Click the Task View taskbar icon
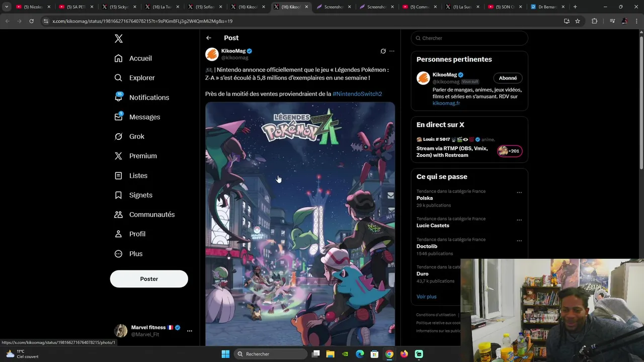 click(316, 354)
